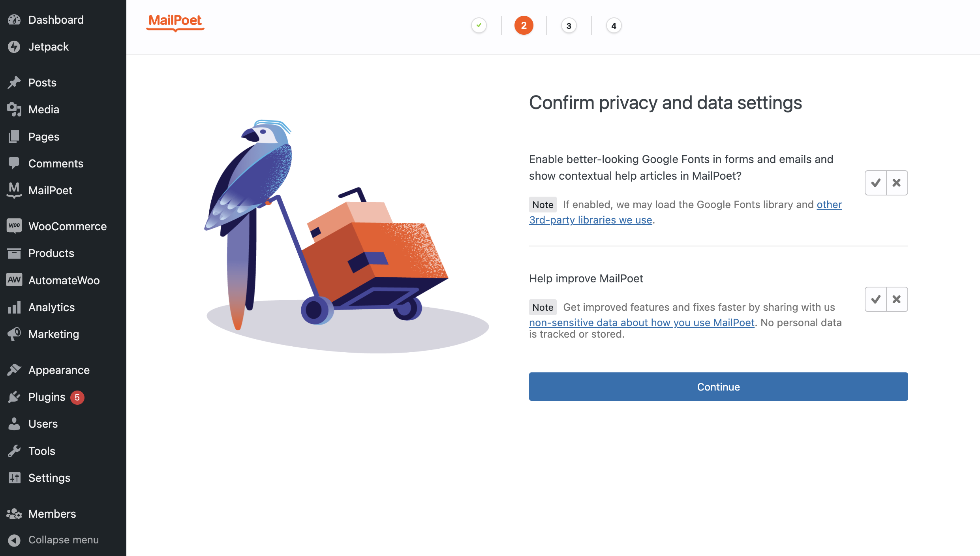The height and width of the screenshot is (556, 980).
Task: Decline Help improve MailPoet with X
Action: pyautogui.click(x=897, y=299)
